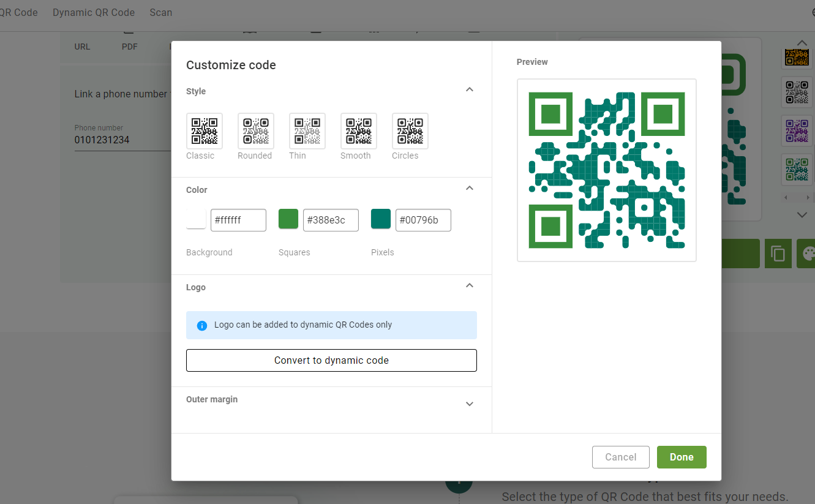Image resolution: width=815 pixels, height=504 pixels.
Task: Edit the Background hex field #ffffff
Action: click(238, 220)
